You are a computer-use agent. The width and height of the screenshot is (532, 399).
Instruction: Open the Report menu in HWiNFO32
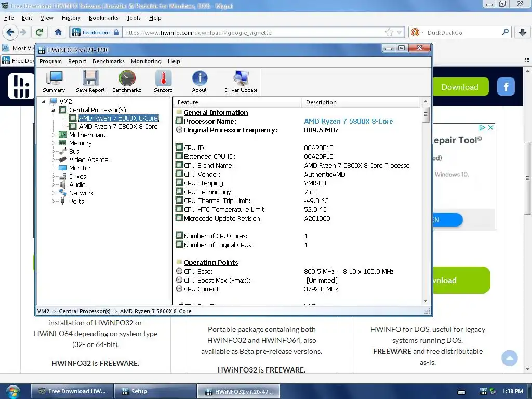[x=77, y=61]
